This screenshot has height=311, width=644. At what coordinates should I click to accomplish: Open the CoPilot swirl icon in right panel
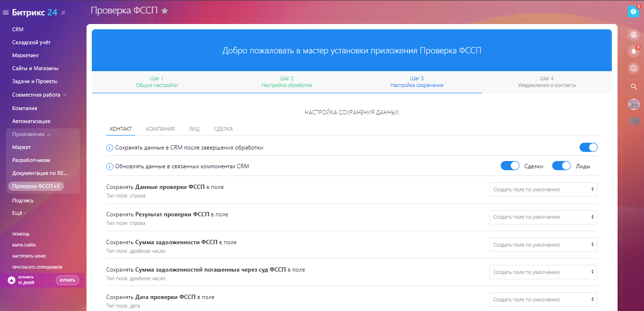pyautogui.click(x=634, y=35)
